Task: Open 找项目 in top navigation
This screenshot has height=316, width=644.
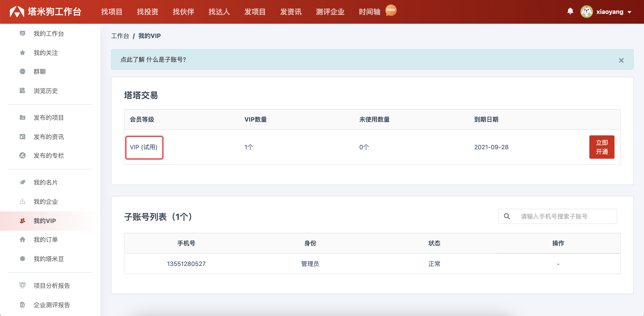Action: 111,12
